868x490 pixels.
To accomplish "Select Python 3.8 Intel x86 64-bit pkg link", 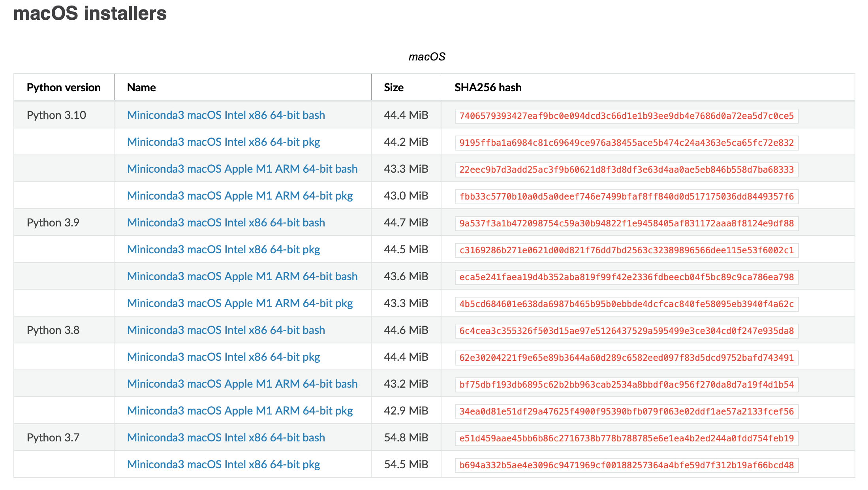I will [x=224, y=357].
